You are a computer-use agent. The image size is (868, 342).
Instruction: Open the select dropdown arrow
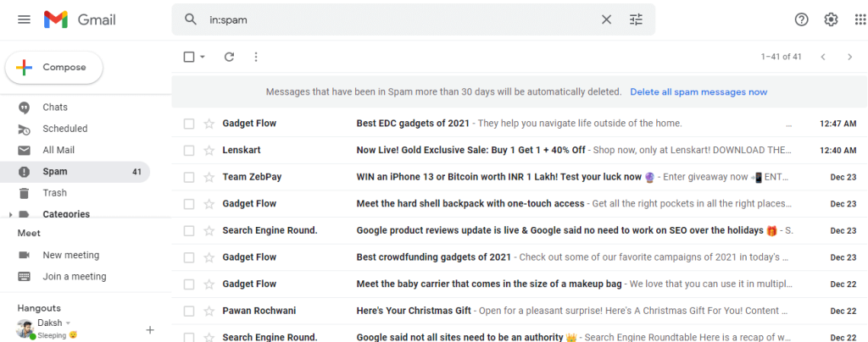203,57
